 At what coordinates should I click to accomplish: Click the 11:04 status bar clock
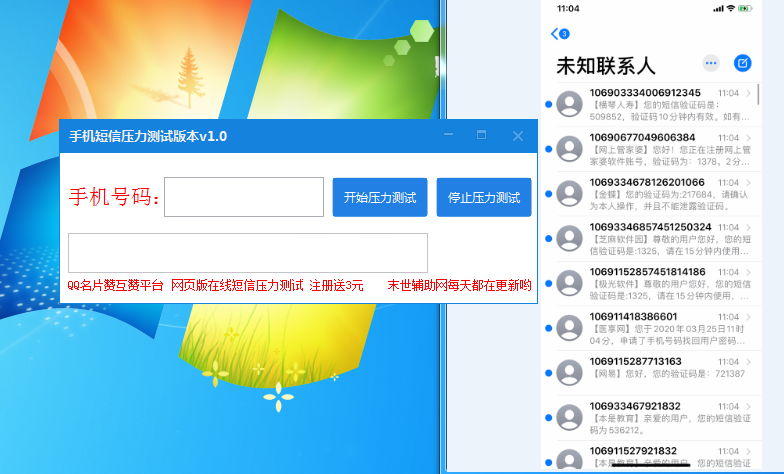[x=568, y=8]
